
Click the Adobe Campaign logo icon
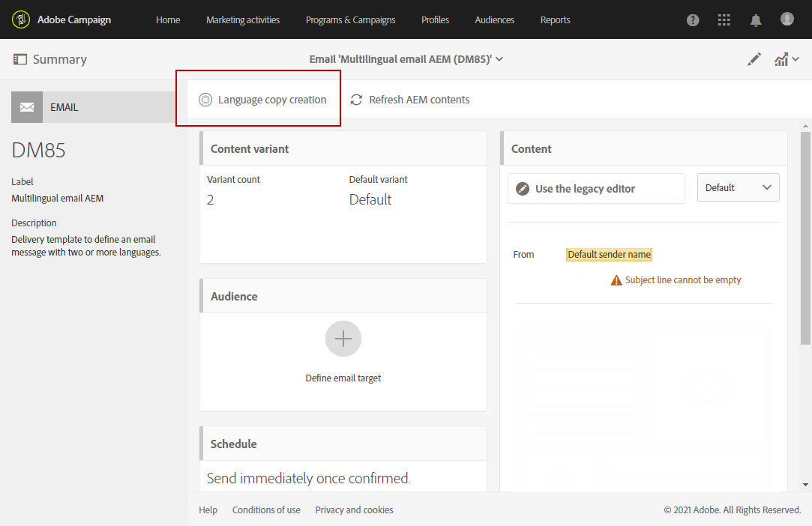pyautogui.click(x=21, y=19)
